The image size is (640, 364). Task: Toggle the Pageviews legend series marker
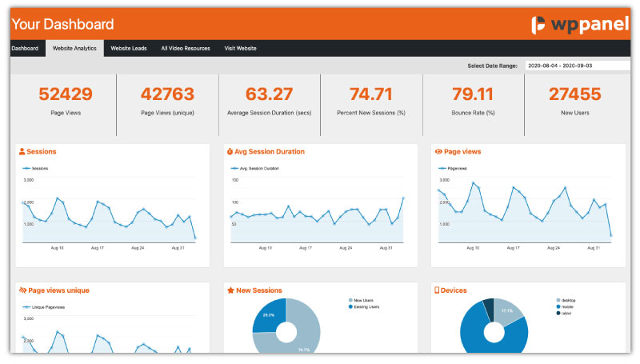click(x=442, y=169)
